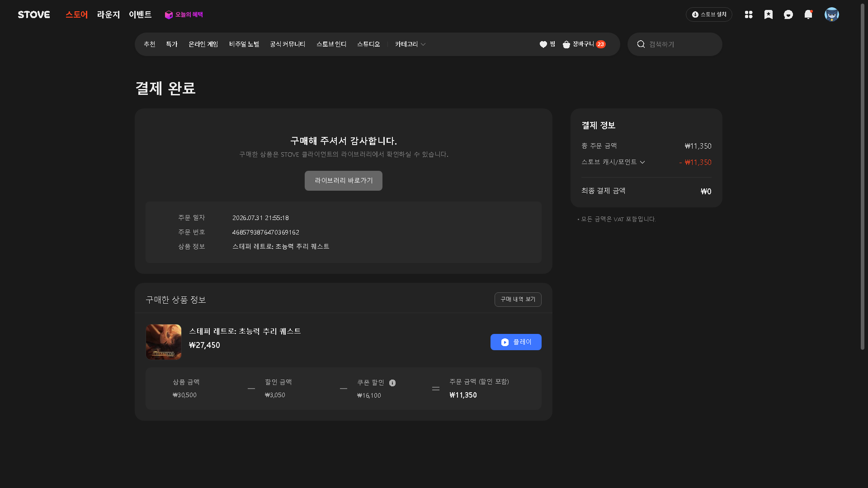Open the 온라인 게임 menu

pos(203,44)
